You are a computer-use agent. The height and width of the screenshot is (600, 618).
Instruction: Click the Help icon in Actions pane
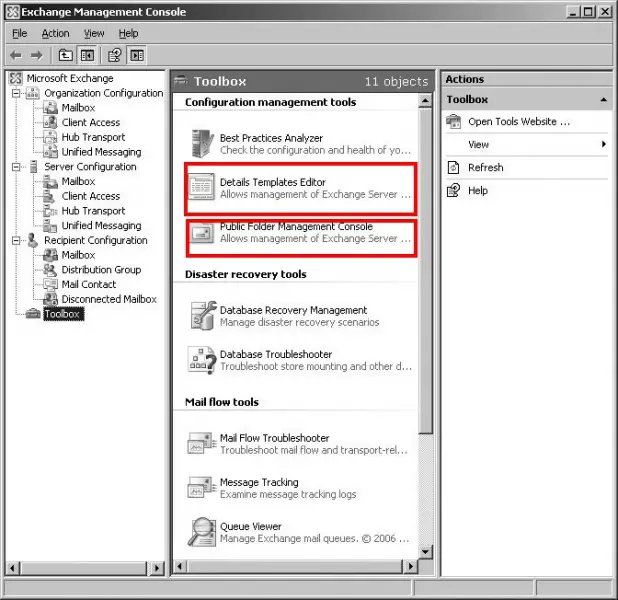pos(453,190)
